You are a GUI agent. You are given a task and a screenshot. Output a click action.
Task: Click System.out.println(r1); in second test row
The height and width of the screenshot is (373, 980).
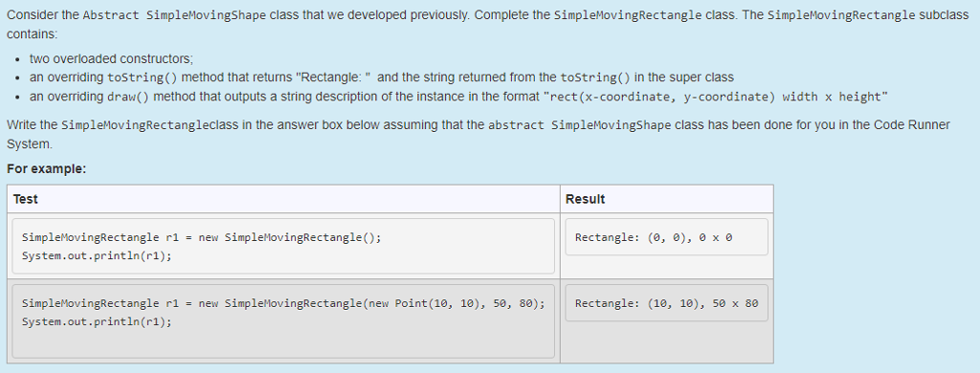point(97,321)
